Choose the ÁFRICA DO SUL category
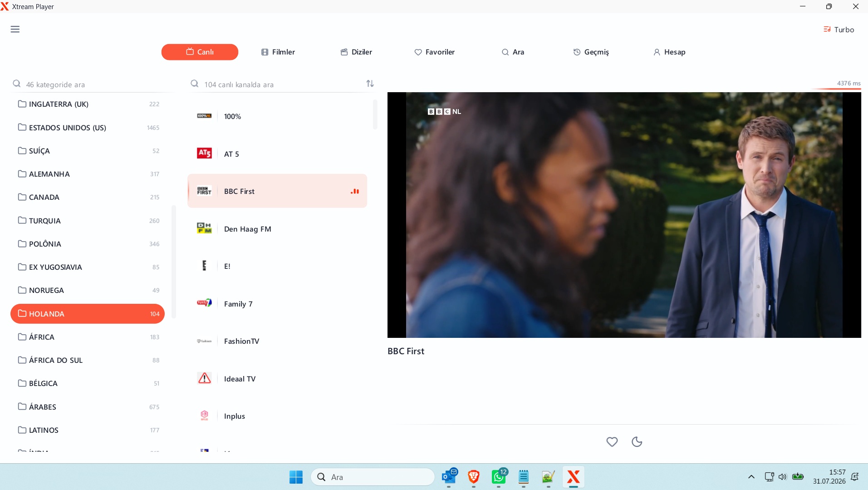 pos(88,360)
